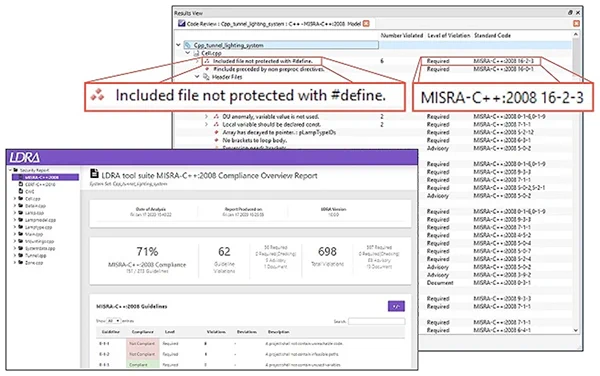The image size is (600, 376).
Task: Click the Header Files node icon
Action: click(x=206, y=77)
